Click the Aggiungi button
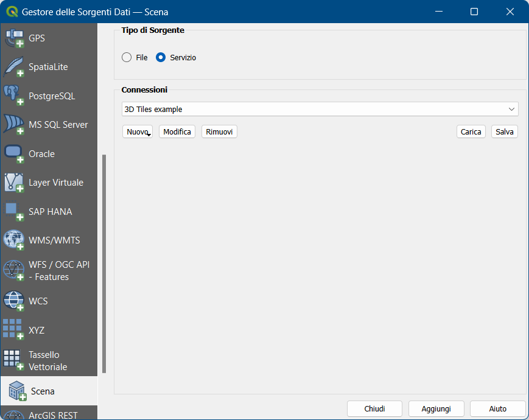 pos(436,408)
